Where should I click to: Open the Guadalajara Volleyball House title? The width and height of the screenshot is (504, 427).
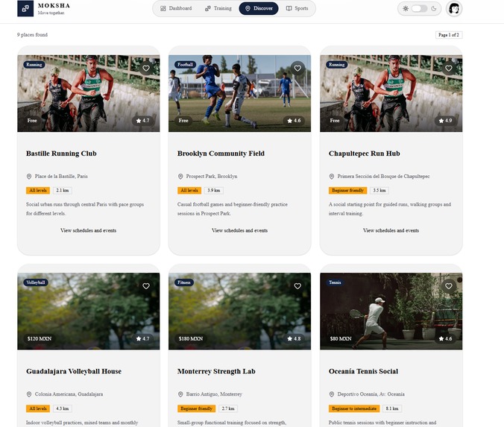pyautogui.click(x=74, y=371)
